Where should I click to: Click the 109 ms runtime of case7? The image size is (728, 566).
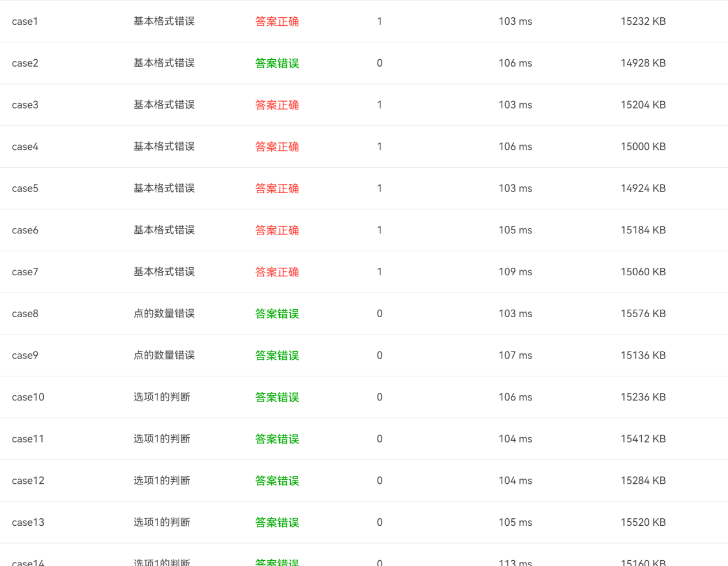[515, 272]
